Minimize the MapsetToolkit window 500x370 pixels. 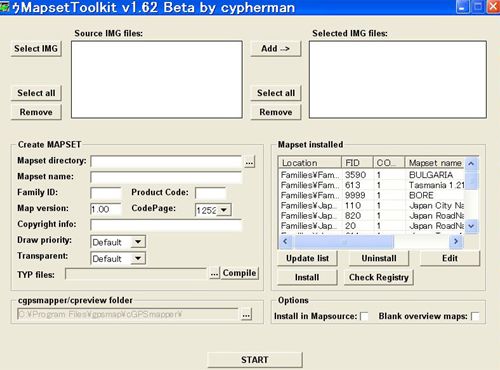tap(462, 7)
